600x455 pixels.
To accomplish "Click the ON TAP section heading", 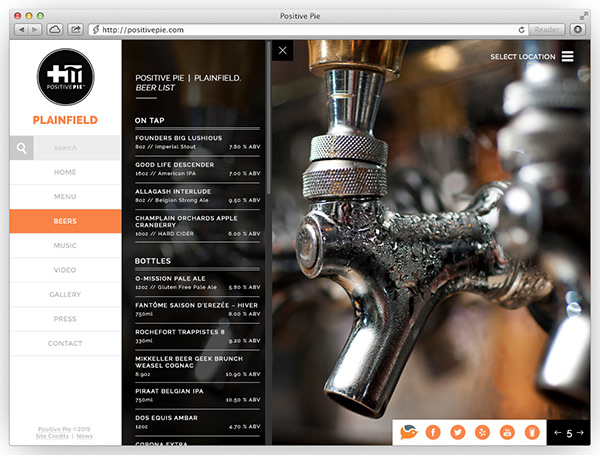I will pyautogui.click(x=150, y=120).
